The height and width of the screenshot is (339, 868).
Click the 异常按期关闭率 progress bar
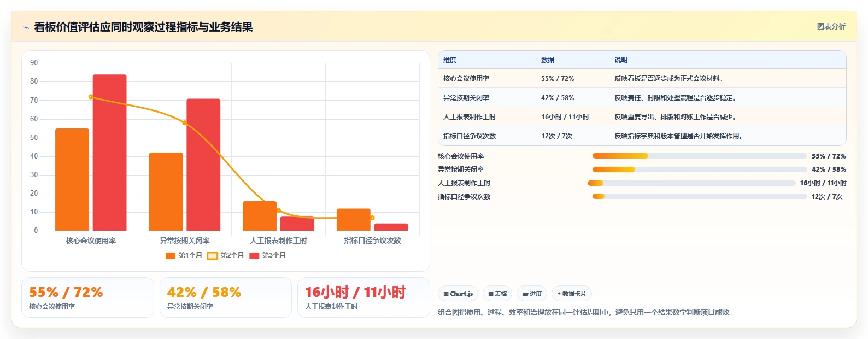pyautogui.click(x=700, y=169)
